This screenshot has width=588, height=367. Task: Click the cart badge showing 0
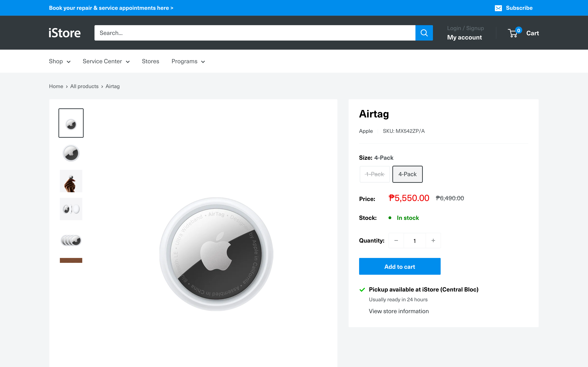pyautogui.click(x=519, y=30)
